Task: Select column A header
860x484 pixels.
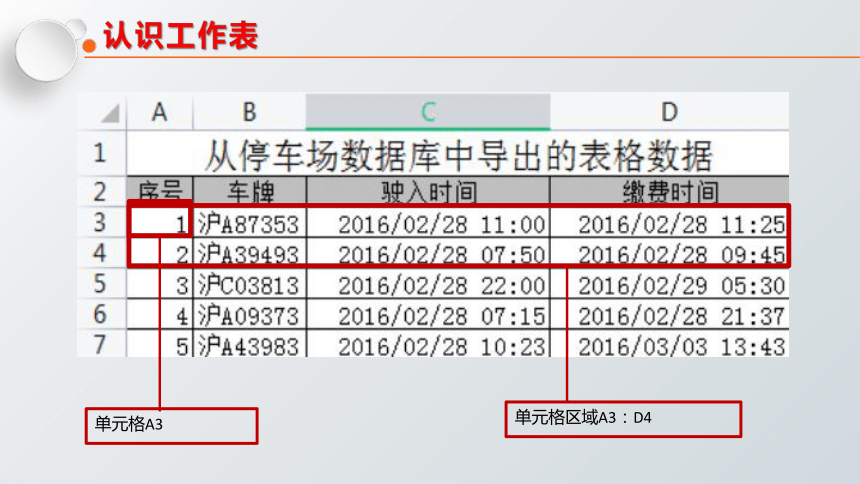Action: 160,112
